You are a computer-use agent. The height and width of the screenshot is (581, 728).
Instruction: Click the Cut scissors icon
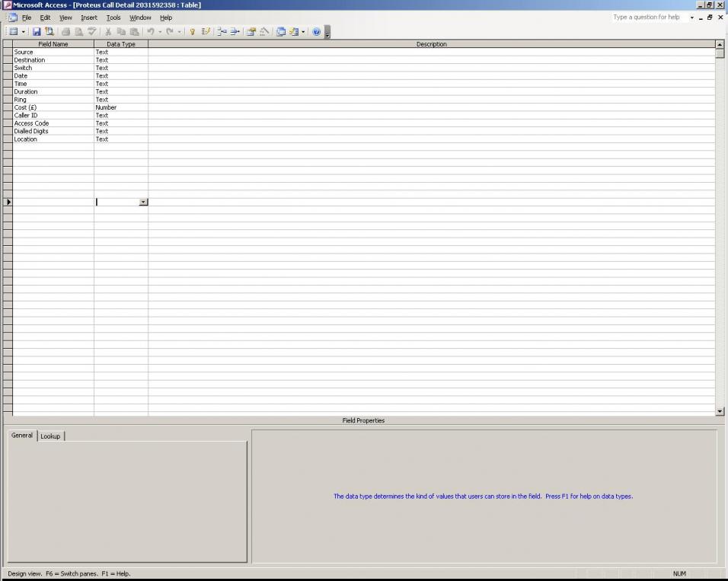(108, 31)
